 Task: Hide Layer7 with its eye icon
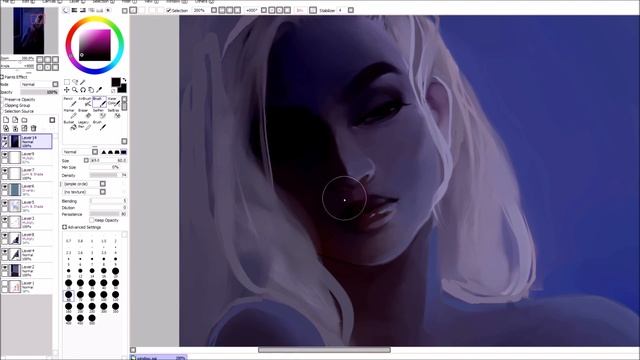pos(5,171)
